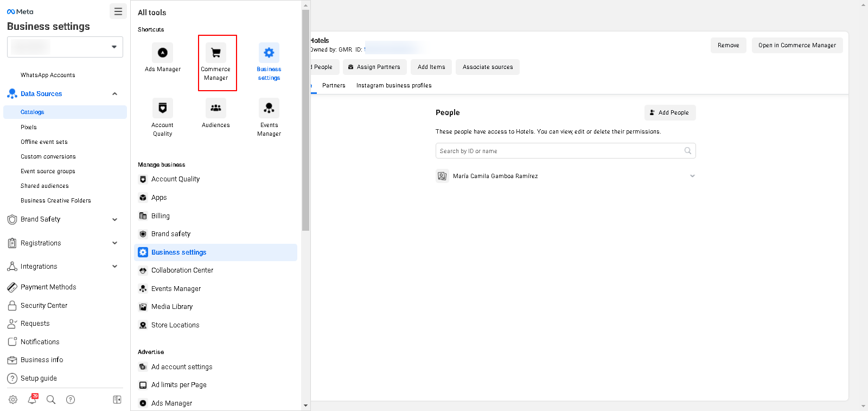Select Shared audiences
The image size is (868, 411).
point(44,186)
